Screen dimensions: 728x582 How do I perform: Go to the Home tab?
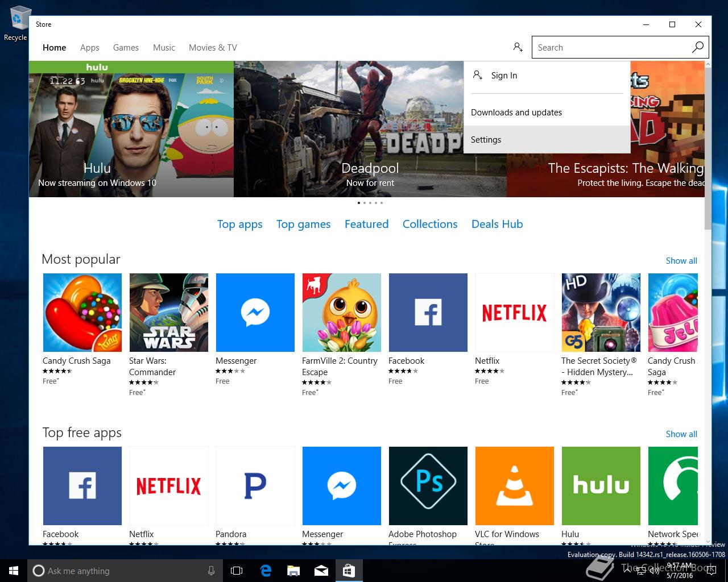tap(55, 48)
